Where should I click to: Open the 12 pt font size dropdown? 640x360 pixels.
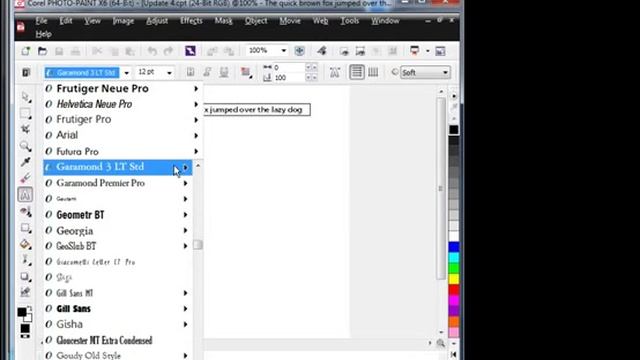169,73
